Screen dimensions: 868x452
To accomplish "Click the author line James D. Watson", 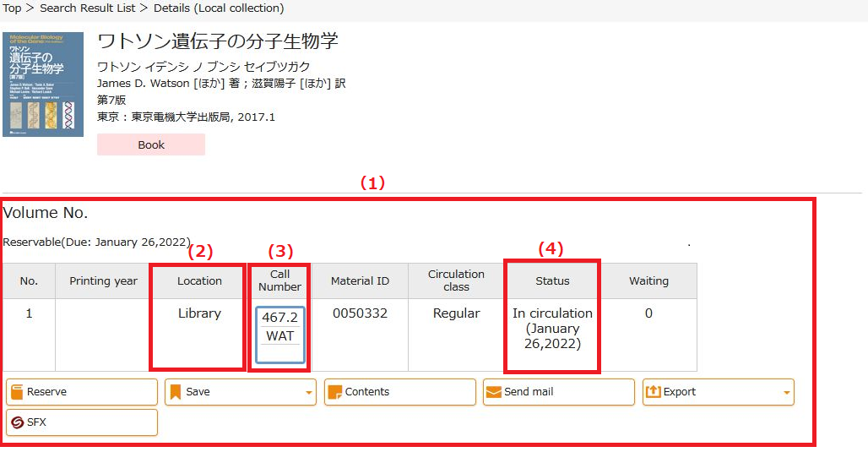I will coord(221,83).
